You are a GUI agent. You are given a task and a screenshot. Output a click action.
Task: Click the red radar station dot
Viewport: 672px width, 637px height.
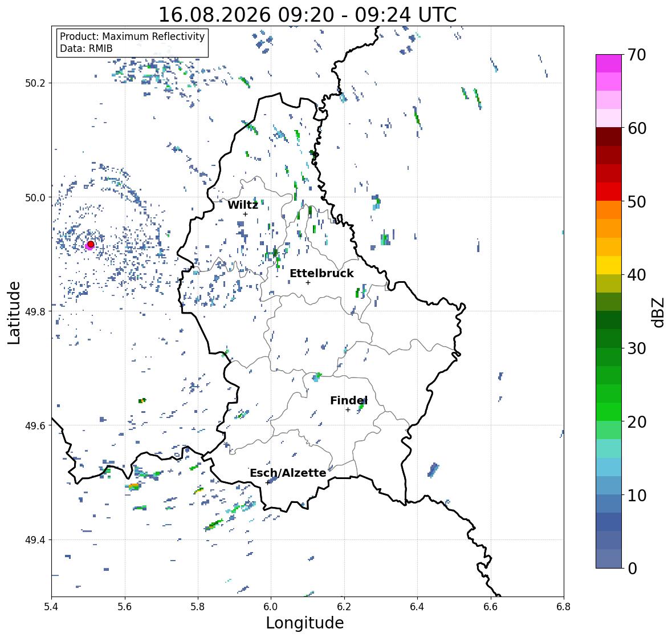point(91,244)
